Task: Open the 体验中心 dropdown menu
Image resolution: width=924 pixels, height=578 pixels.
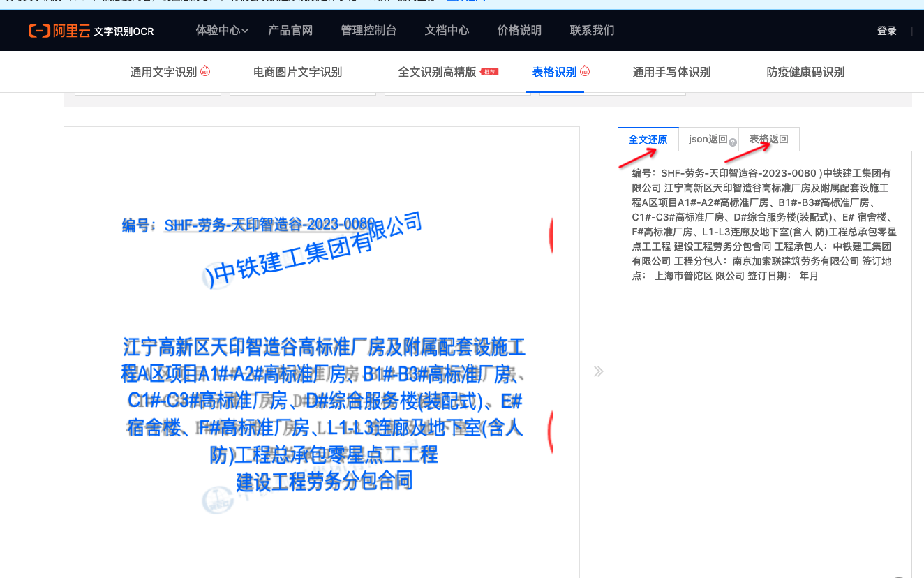Action: [x=222, y=31]
